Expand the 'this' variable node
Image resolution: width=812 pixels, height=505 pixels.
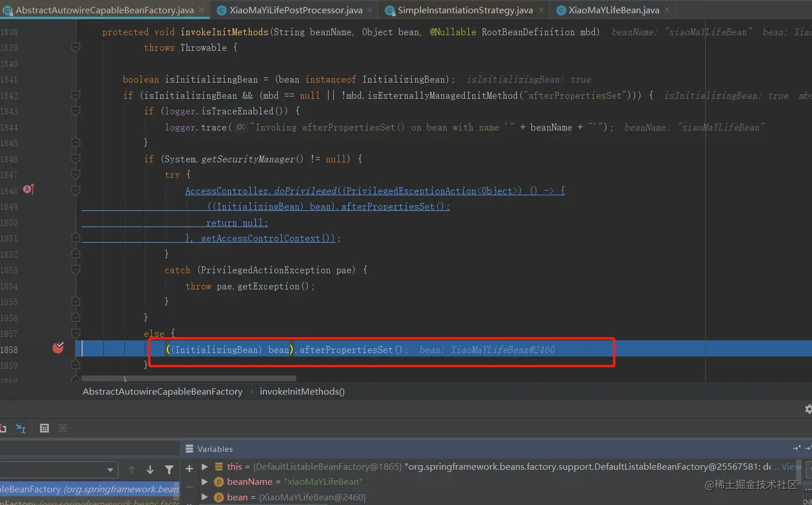tap(204, 466)
